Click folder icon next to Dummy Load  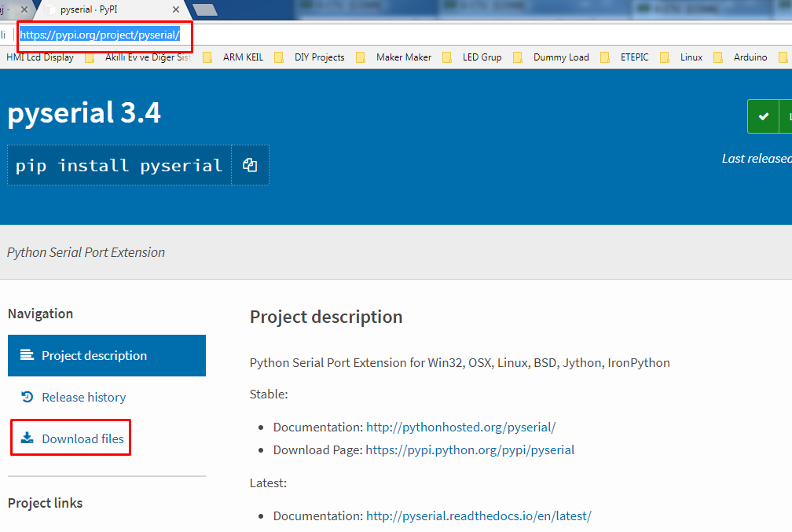click(517, 57)
